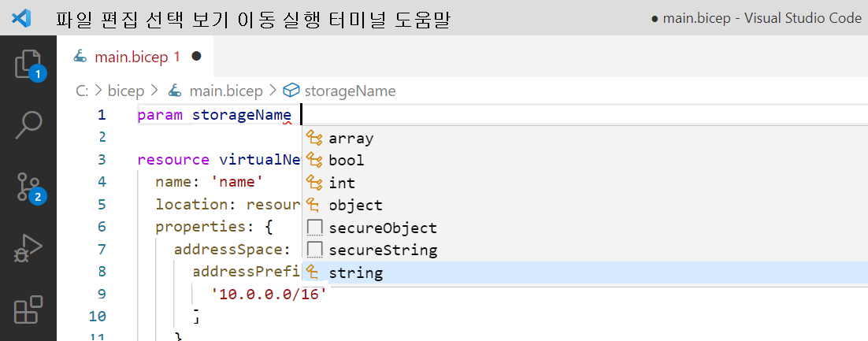Click line number 9 in the gutter

[x=102, y=294]
